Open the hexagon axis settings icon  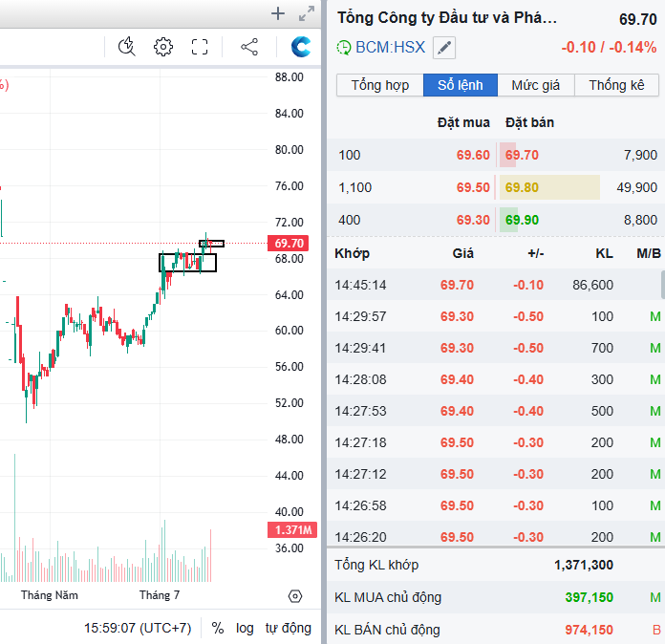point(294,596)
